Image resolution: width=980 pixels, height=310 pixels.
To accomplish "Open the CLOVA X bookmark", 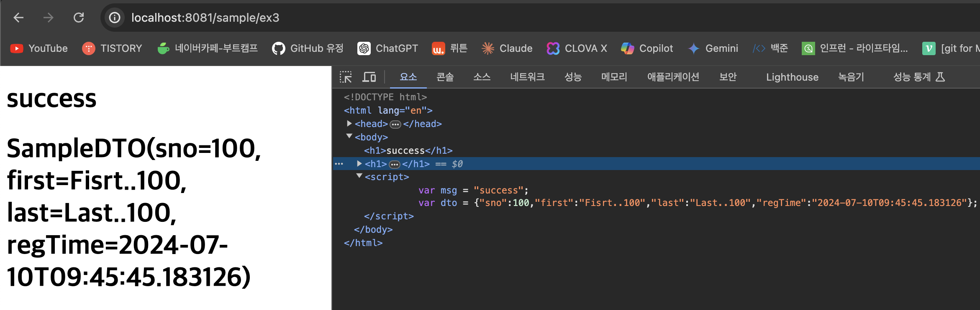I will click(x=577, y=48).
